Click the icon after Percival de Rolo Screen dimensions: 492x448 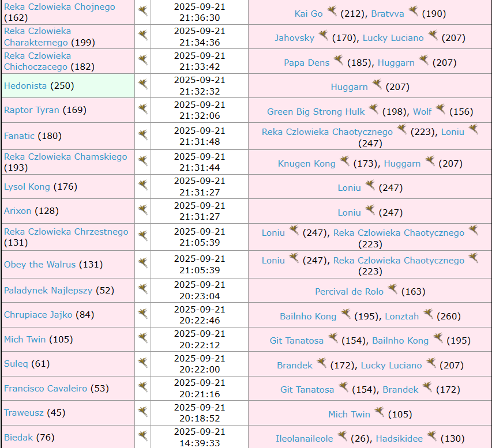(392, 289)
